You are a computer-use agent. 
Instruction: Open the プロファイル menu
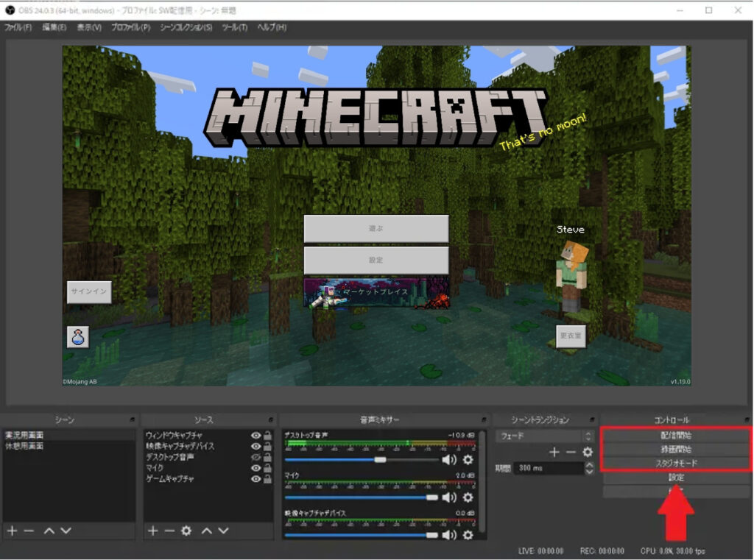pyautogui.click(x=131, y=27)
